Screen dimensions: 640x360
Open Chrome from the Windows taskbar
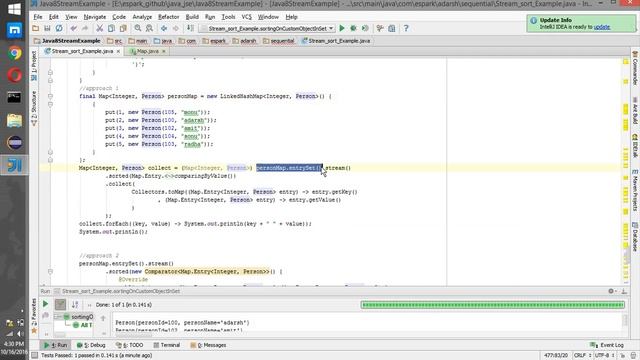coord(14,53)
